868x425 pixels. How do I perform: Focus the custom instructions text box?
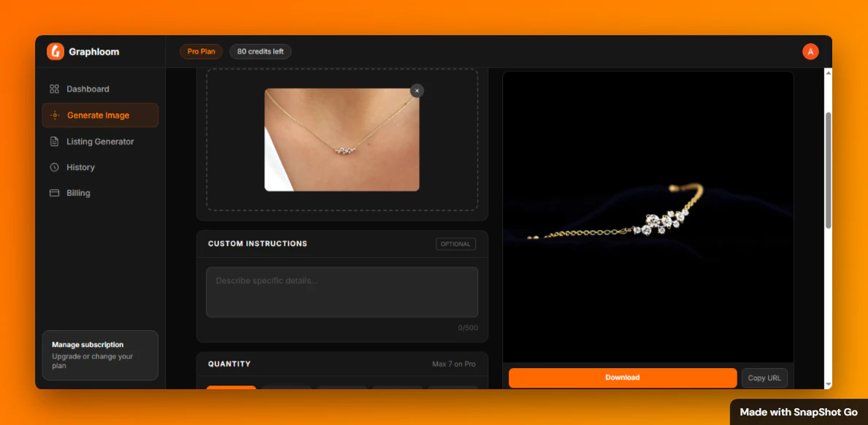pos(342,292)
